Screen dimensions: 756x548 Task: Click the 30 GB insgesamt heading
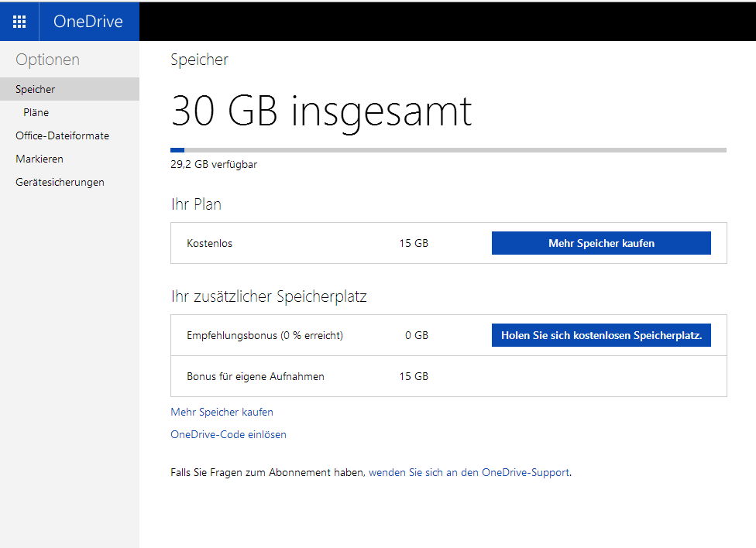(321, 111)
